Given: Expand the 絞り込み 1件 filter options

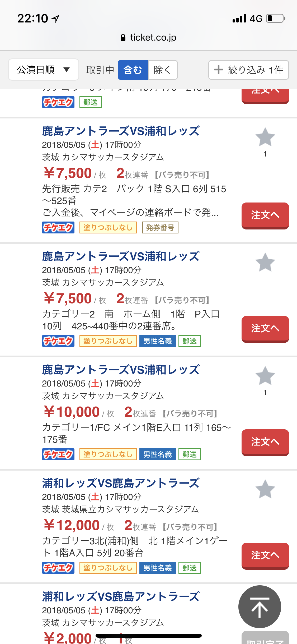Looking at the screenshot, I should [248, 70].
